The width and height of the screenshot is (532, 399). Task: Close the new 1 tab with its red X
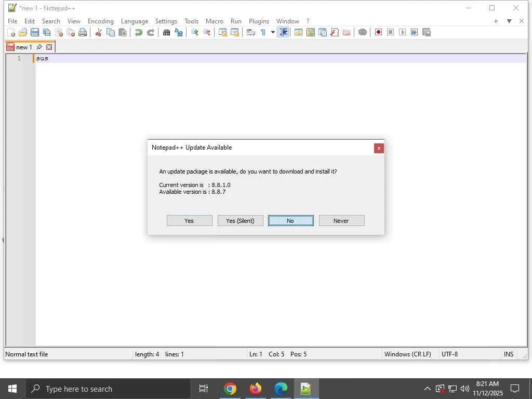coord(49,47)
